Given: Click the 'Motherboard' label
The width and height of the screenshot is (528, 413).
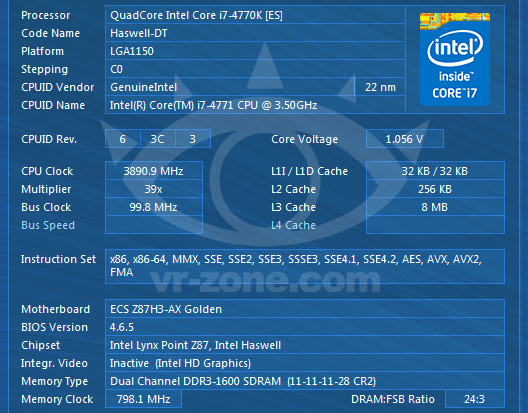Looking at the screenshot, I should pos(56,309).
